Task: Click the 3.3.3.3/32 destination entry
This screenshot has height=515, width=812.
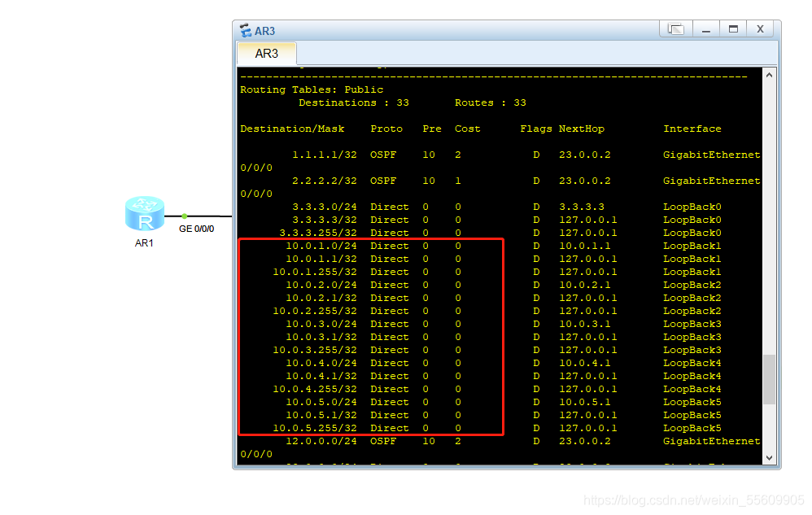Action: tap(324, 220)
